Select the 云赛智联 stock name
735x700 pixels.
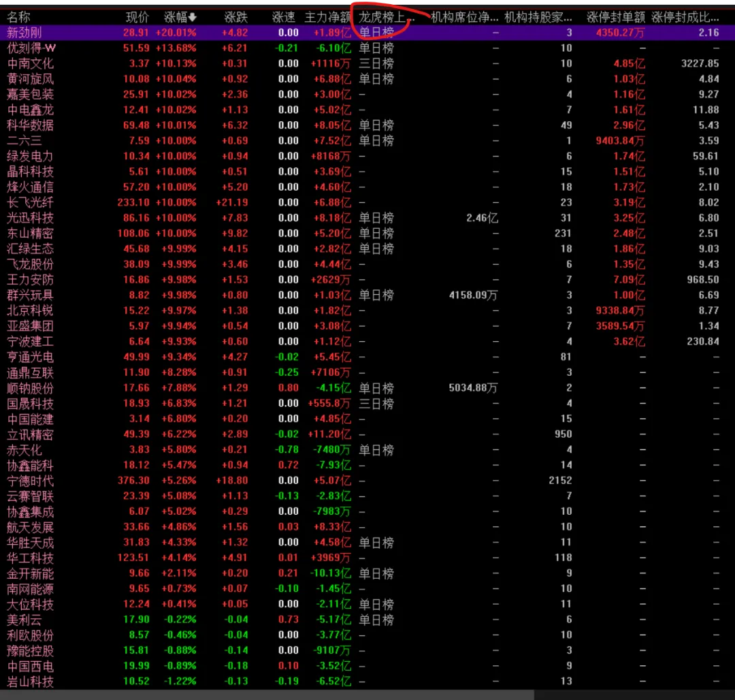click(31, 496)
